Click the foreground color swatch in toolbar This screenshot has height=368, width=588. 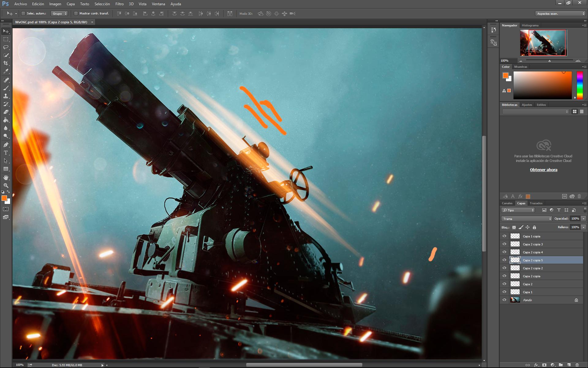coord(4,198)
